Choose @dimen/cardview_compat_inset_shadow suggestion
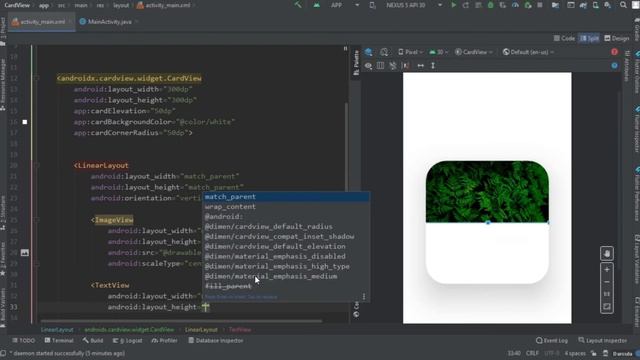 coord(286,237)
